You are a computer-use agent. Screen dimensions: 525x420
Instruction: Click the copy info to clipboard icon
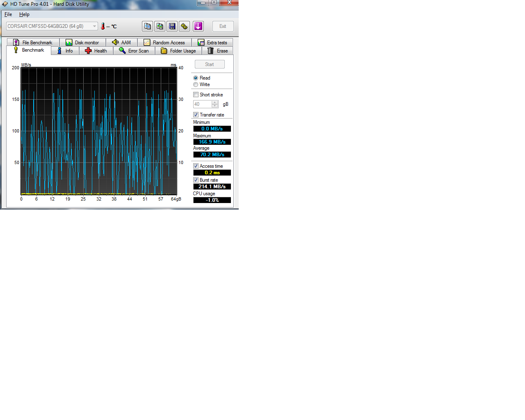click(x=148, y=26)
